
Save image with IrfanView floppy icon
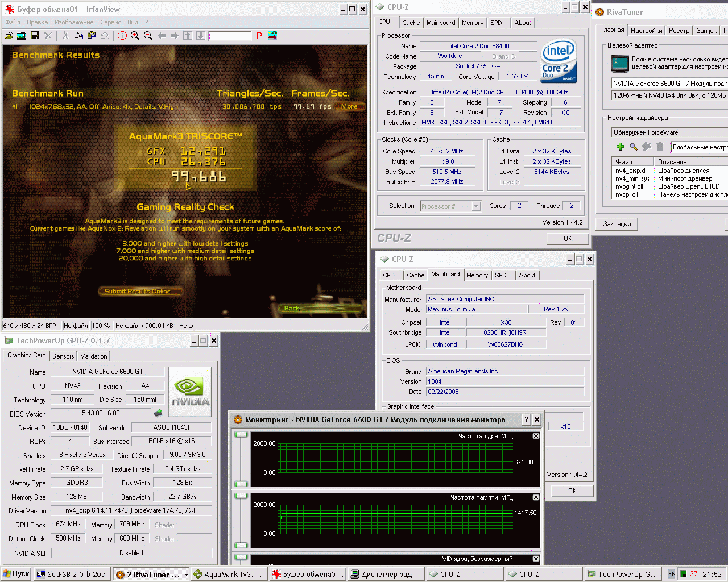pyautogui.click(x=35, y=36)
